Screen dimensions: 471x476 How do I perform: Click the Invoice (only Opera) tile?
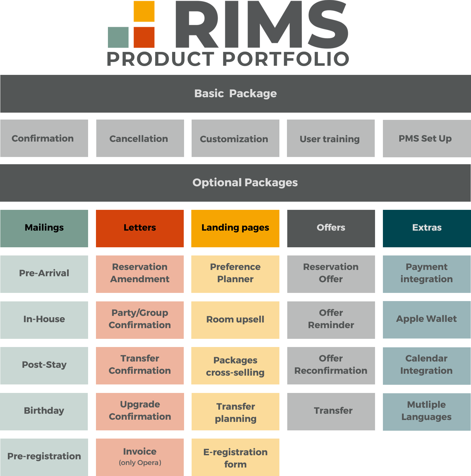pyautogui.click(x=140, y=457)
